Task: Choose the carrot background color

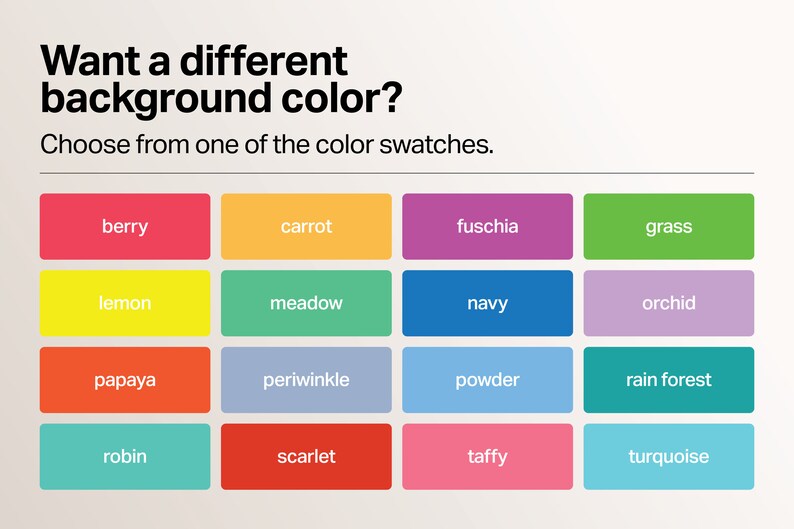Action: click(306, 226)
